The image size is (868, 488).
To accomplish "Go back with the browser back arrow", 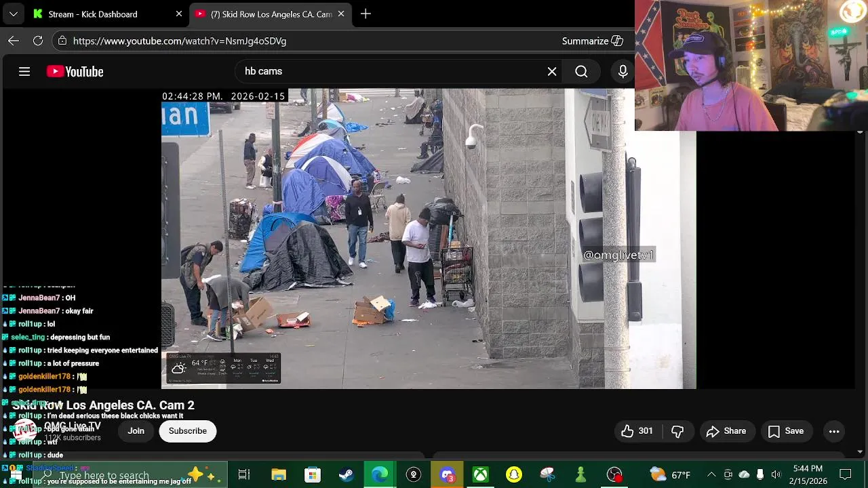I will [14, 41].
